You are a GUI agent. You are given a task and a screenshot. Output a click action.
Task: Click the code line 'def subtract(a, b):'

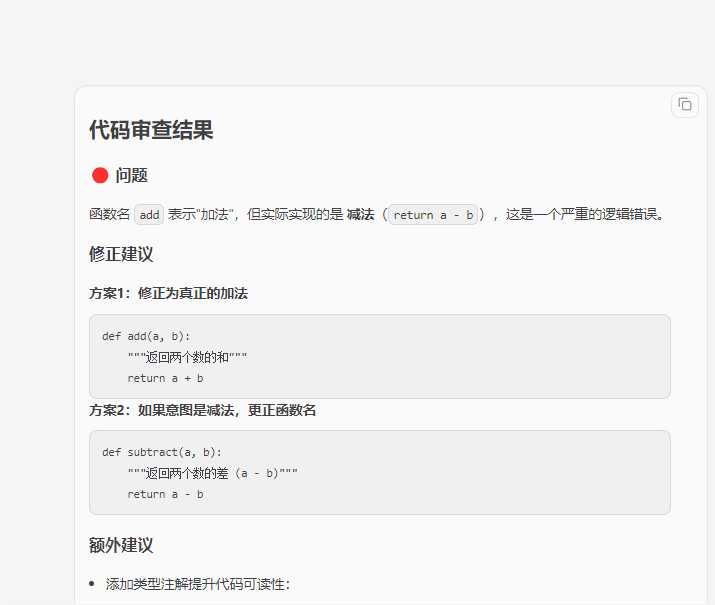[162, 452]
